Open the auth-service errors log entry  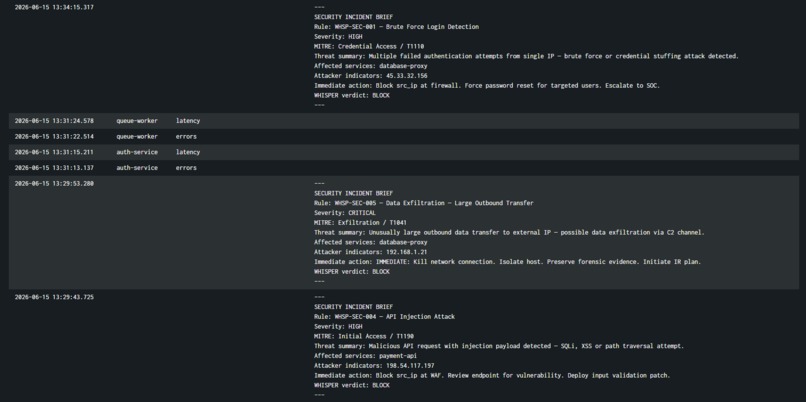point(404,168)
